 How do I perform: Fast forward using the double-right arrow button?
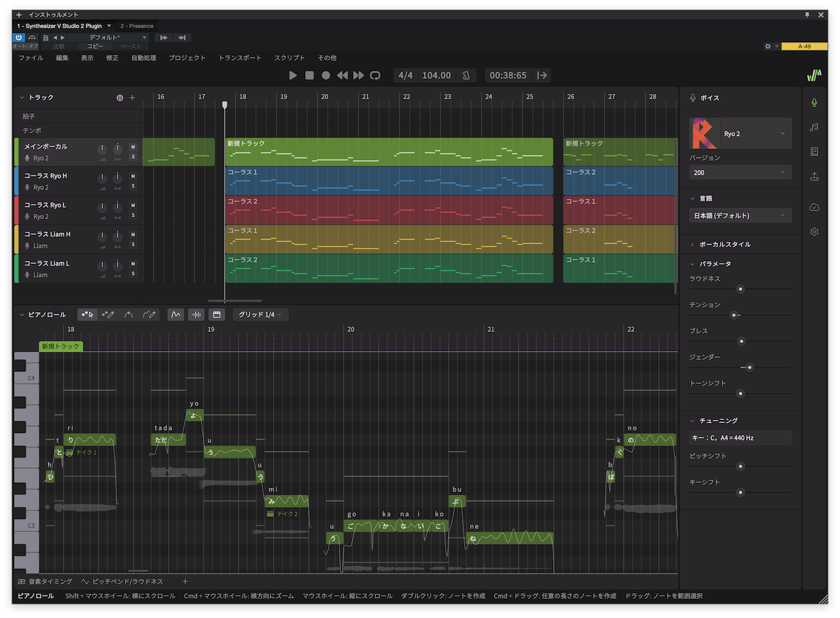[358, 75]
